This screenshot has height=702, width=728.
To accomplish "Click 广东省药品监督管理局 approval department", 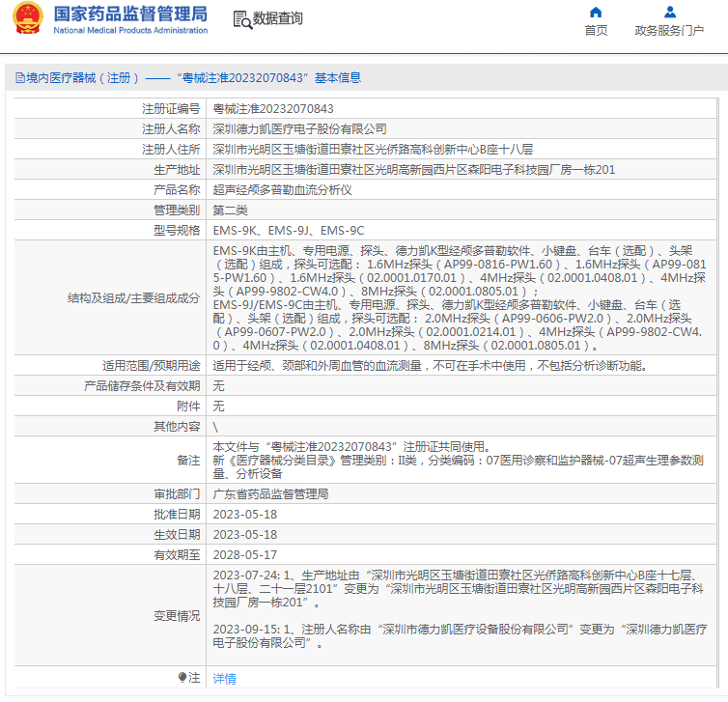I will click(x=270, y=494).
